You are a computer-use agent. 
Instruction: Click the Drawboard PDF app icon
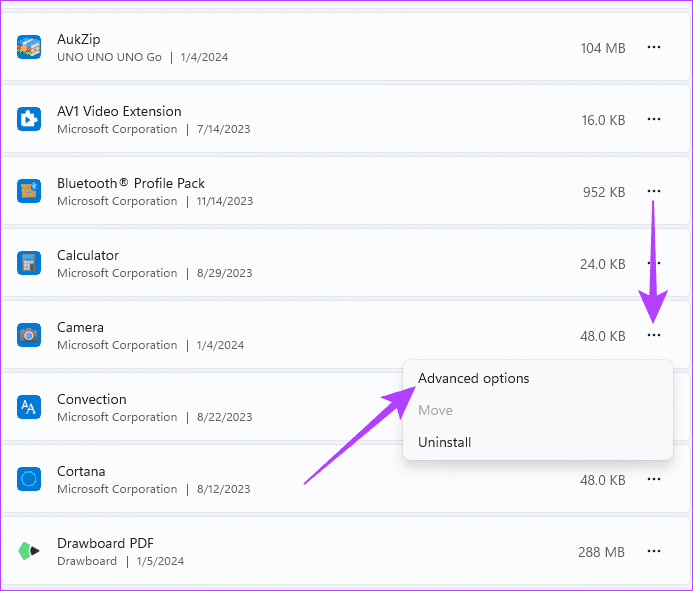tap(29, 551)
